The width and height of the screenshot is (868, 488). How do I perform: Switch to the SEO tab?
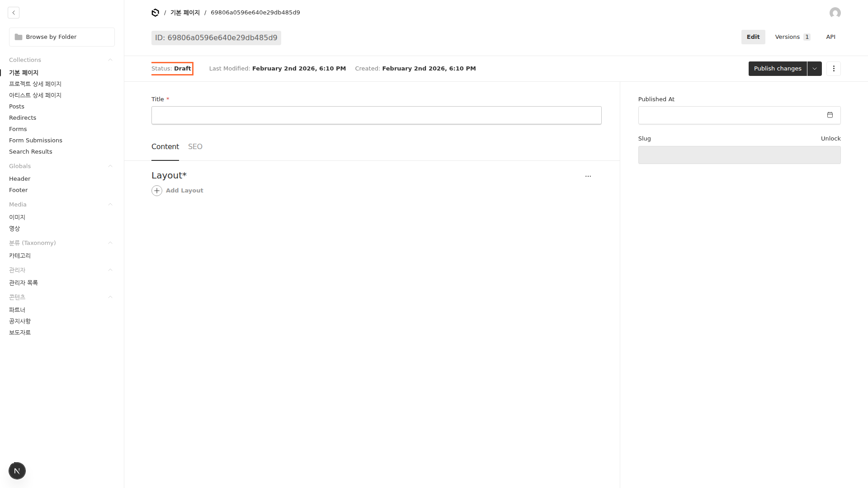pos(195,147)
